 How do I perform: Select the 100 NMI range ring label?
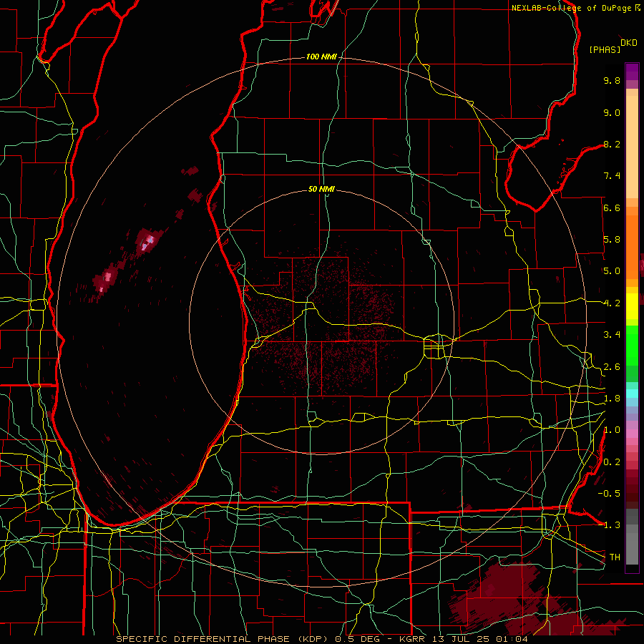pyautogui.click(x=321, y=57)
